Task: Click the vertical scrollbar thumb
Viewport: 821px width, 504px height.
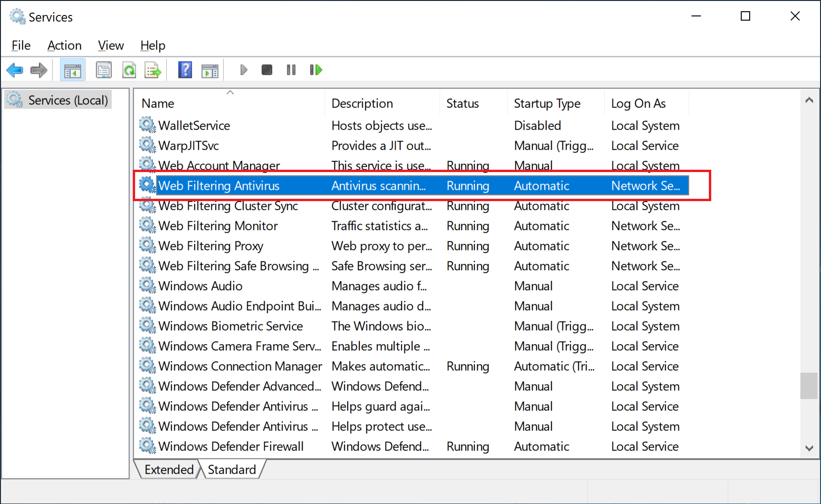Action: pyautogui.click(x=809, y=386)
